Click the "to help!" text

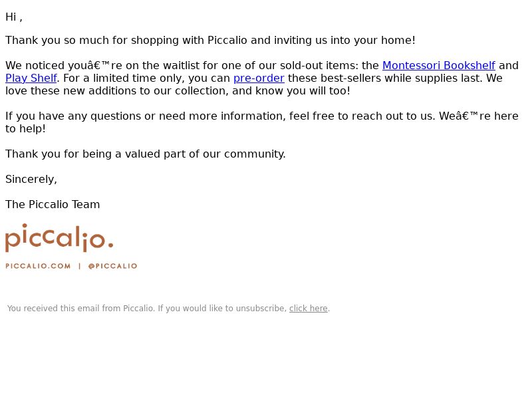click(x=25, y=129)
